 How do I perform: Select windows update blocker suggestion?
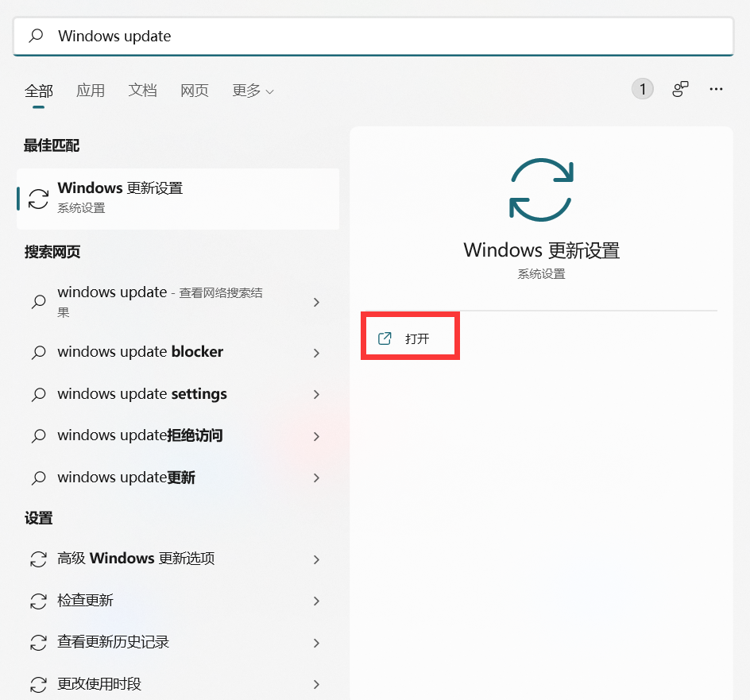point(178,352)
